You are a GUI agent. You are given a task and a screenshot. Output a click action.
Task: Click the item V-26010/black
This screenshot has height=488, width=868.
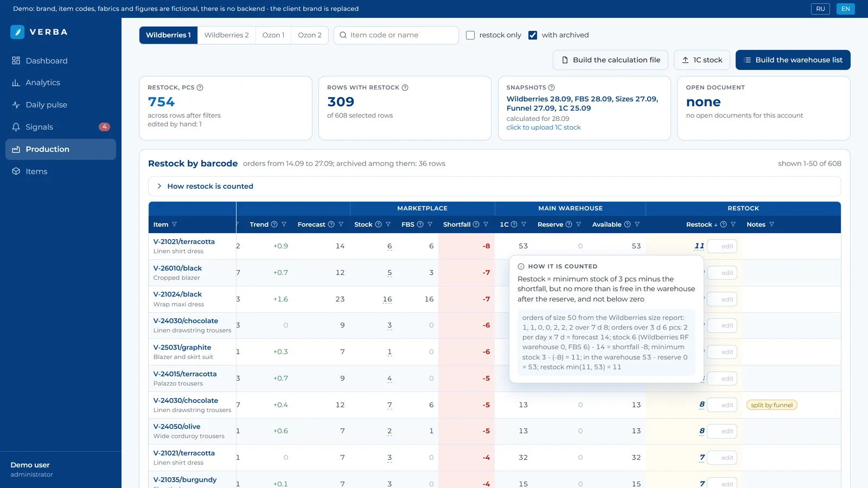177,268
